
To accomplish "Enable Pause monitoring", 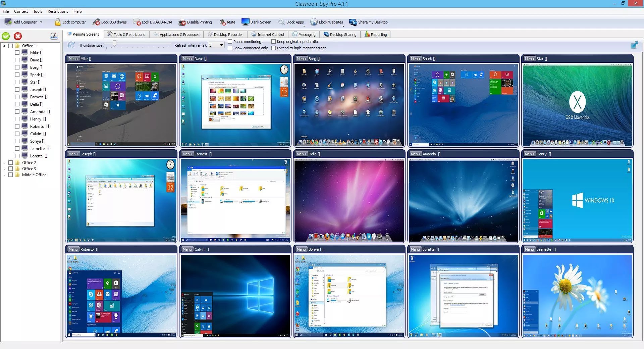I will [x=230, y=42].
